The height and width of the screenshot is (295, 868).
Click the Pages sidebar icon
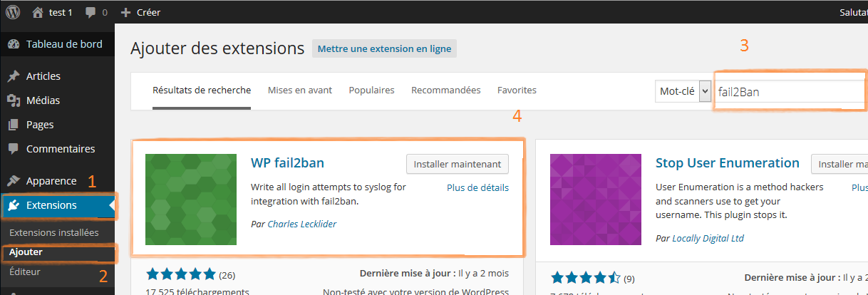[x=14, y=125]
